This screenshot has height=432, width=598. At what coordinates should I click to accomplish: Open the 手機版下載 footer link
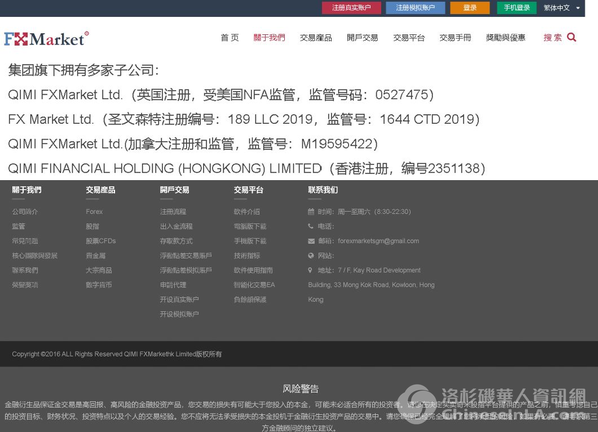(250, 241)
